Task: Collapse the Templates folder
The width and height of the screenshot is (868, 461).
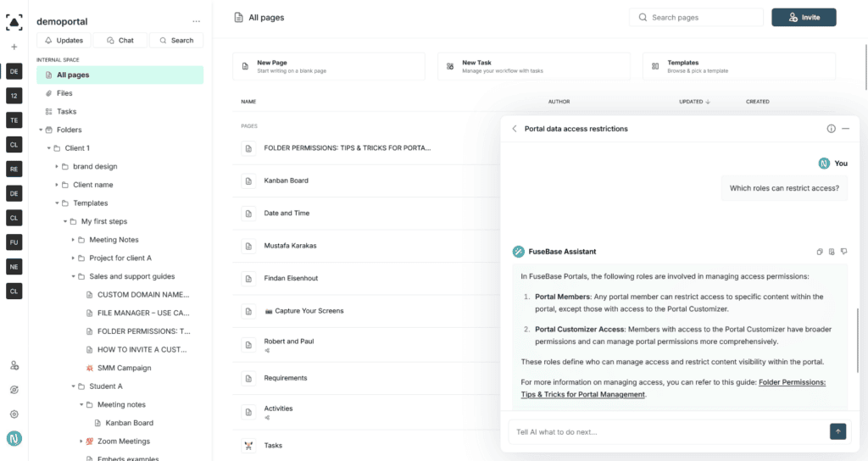Action: tap(57, 203)
